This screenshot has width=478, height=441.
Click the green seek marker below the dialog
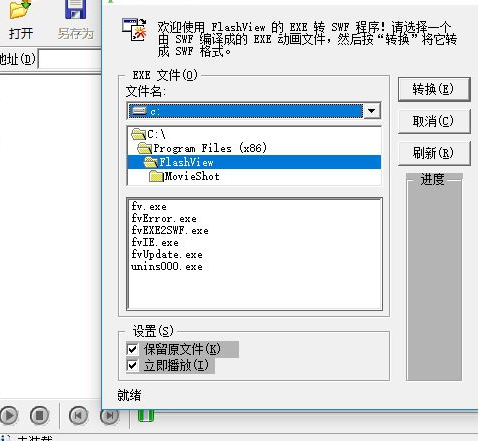coord(146,415)
